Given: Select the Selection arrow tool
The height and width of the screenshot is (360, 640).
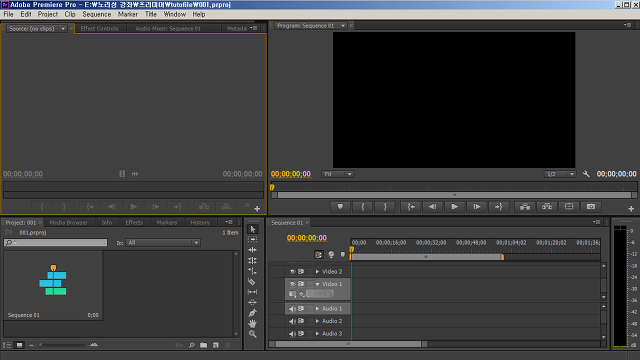Looking at the screenshot, I should pos(253,229).
